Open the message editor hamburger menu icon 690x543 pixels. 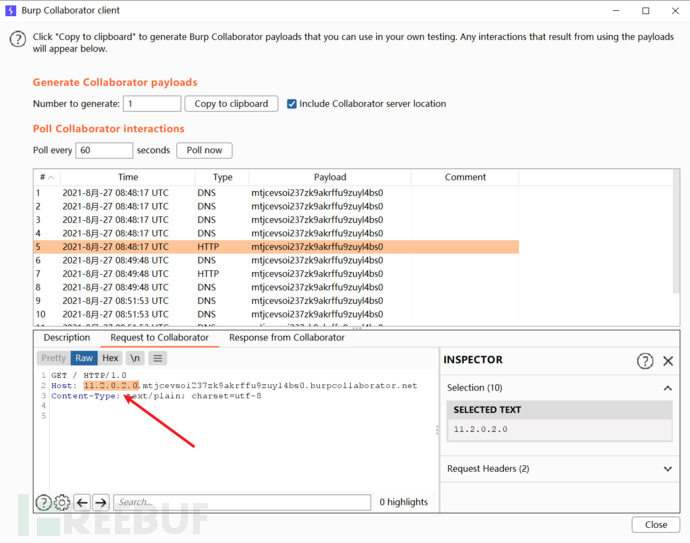(158, 358)
